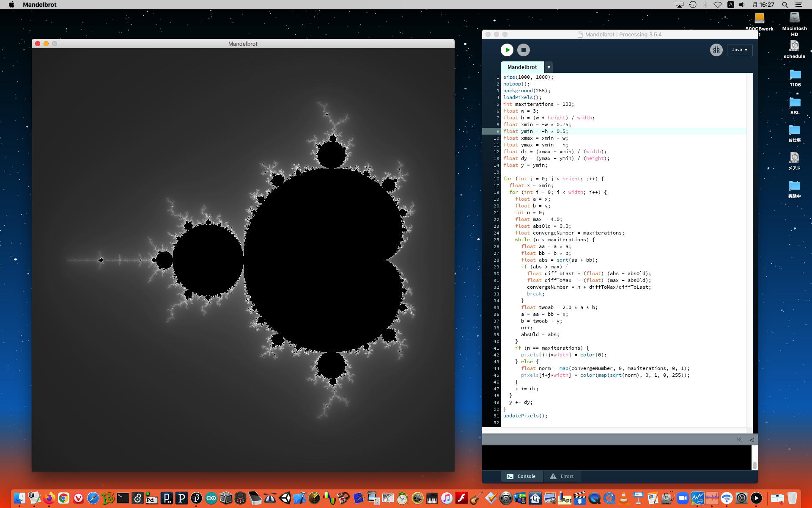812x508 pixels.
Task: Open the sketch tab arrow menu
Action: point(549,67)
